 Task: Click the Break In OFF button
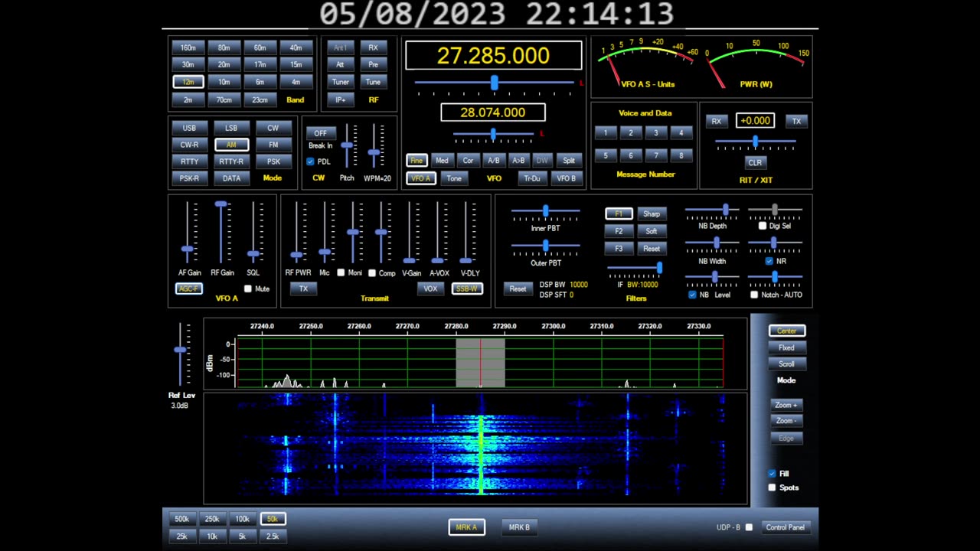point(320,133)
